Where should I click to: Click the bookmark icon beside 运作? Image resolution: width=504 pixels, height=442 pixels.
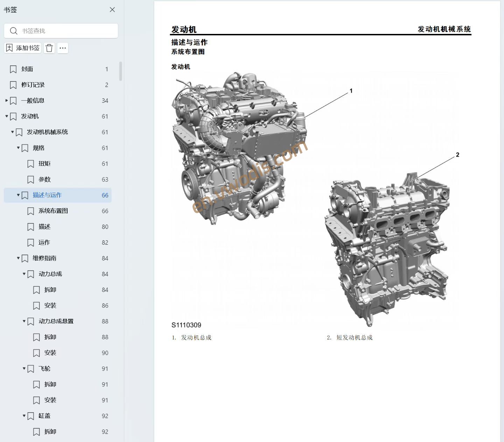[31, 242]
